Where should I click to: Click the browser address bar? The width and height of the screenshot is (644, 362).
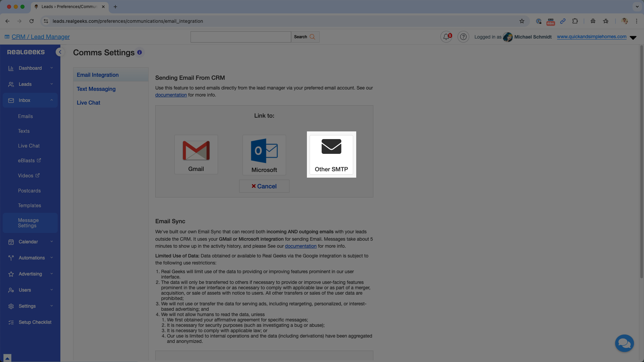[x=285, y=21]
